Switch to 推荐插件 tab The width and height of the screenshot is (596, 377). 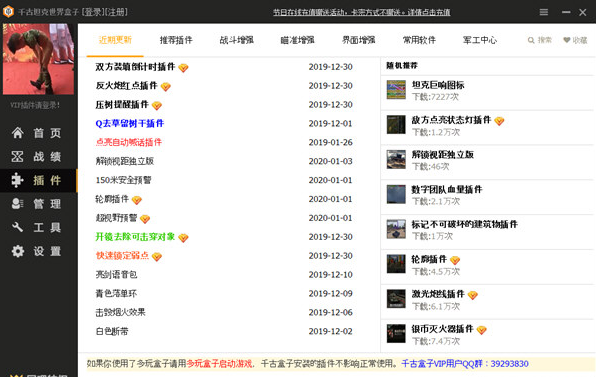pos(176,40)
